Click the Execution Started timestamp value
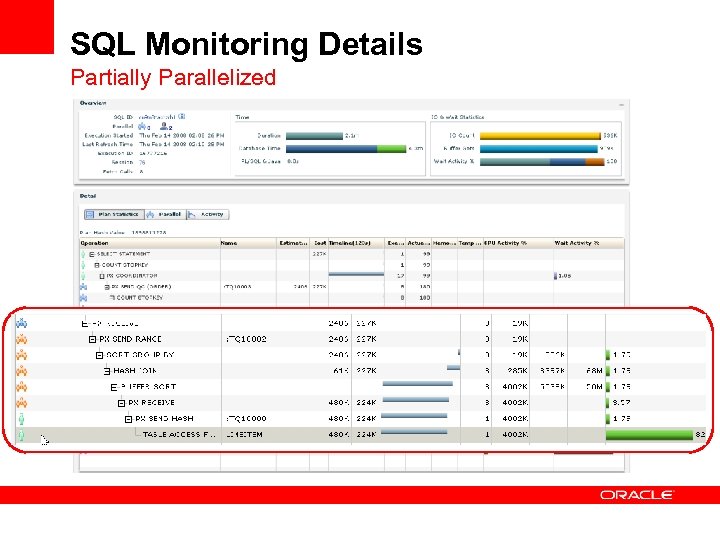720x540 pixels. (x=182, y=135)
